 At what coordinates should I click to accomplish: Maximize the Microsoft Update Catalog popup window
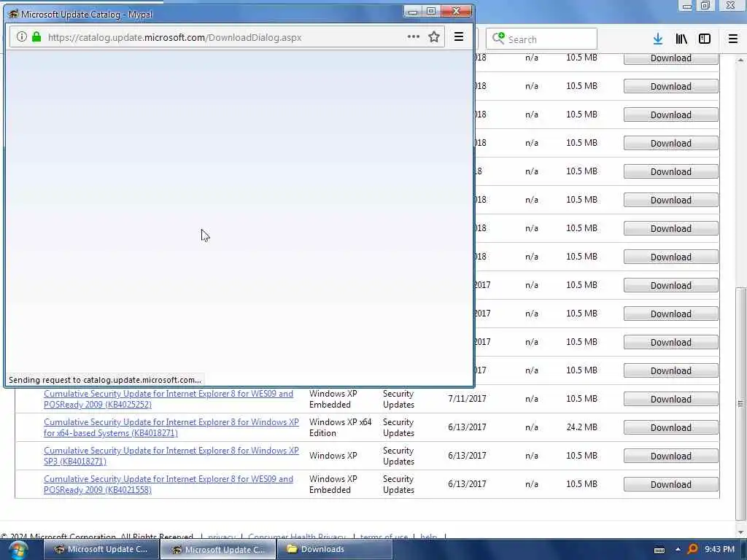431,12
